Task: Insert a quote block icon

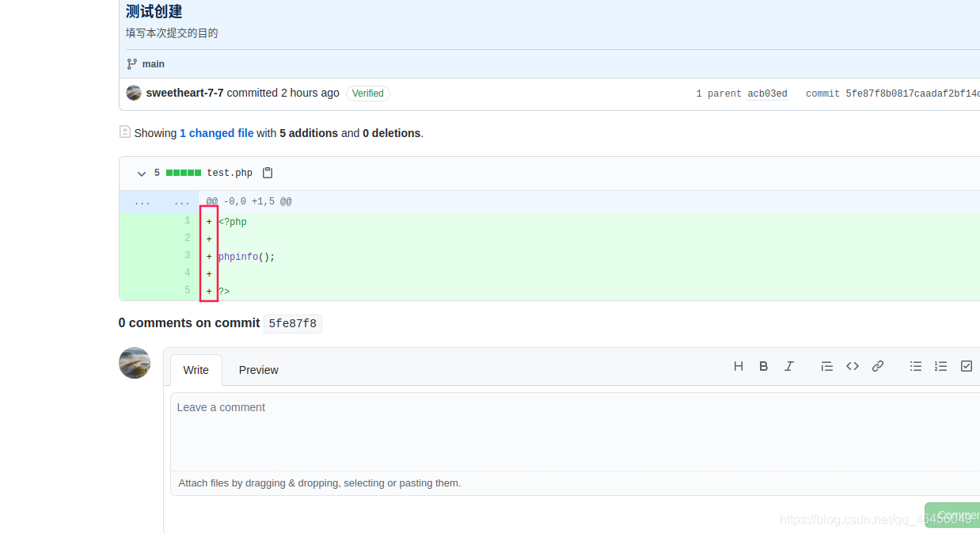Action: point(827,366)
